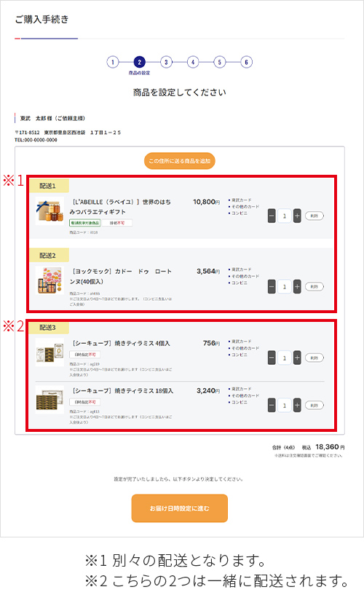Decrease quantity of 焼きティラミス 4個入
This screenshot has height=603, width=364.
(272, 358)
